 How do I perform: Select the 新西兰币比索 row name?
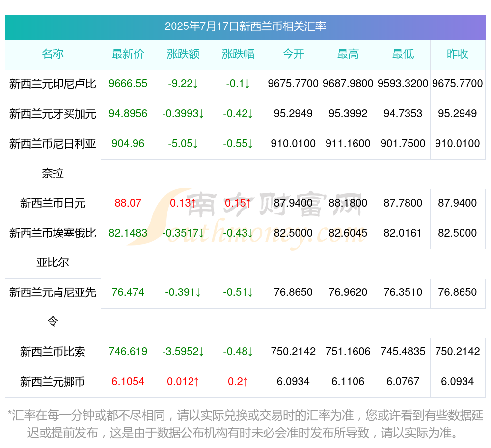point(53,352)
